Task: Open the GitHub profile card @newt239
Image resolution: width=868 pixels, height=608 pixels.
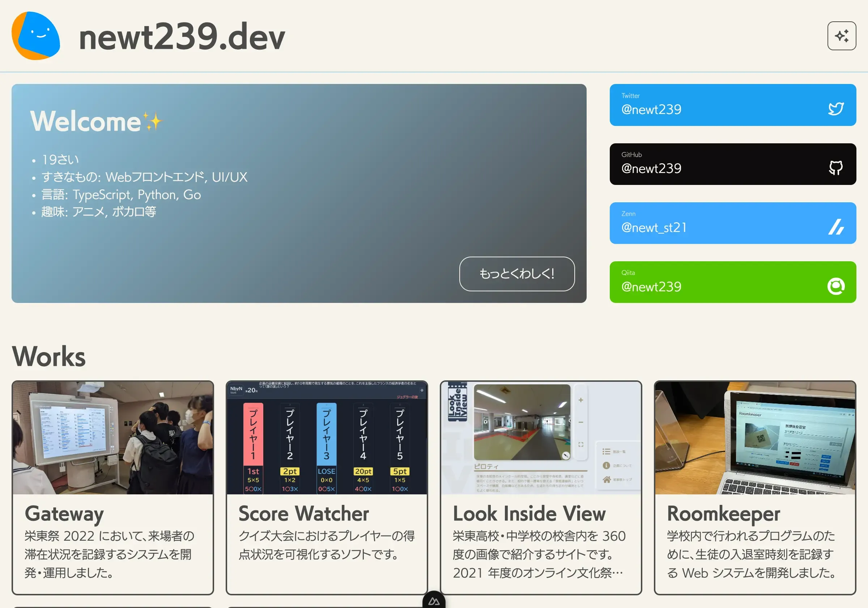Action: pyautogui.click(x=733, y=164)
